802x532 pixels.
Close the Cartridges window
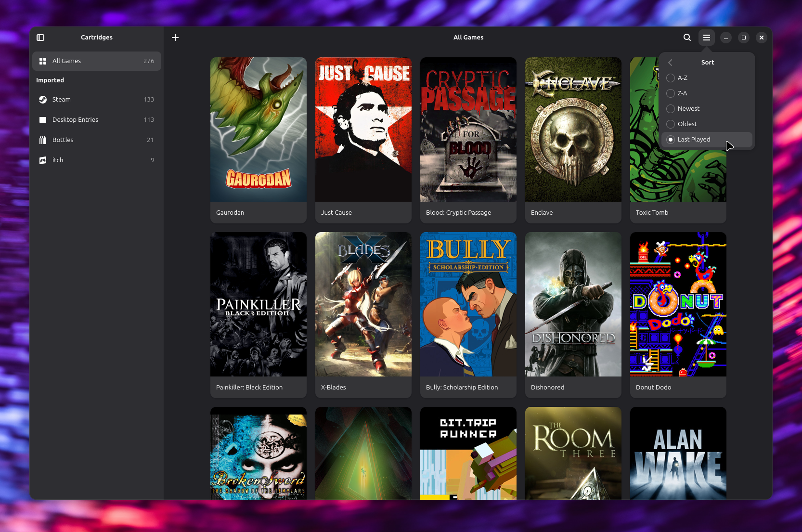(x=762, y=38)
